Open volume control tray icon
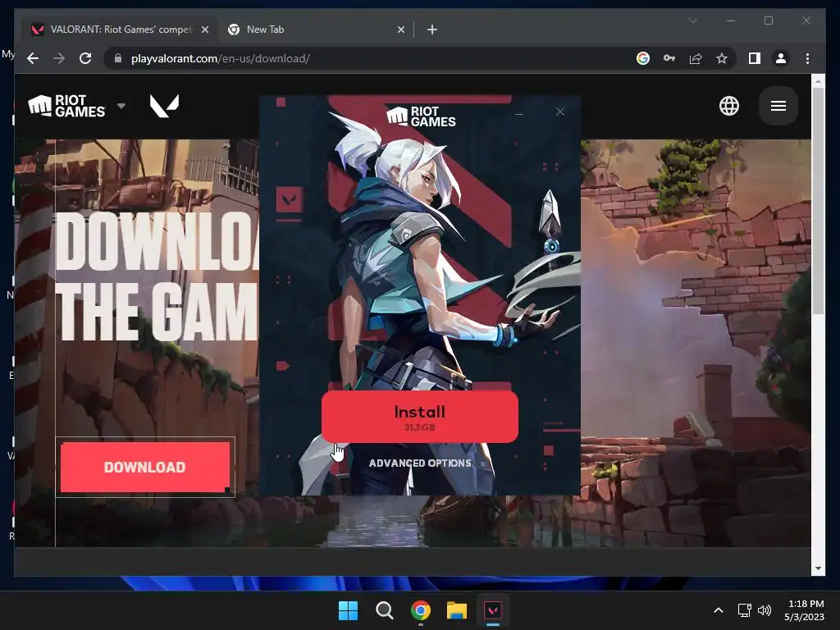Viewport: 840px width, 630px height. tap(765, 610)
